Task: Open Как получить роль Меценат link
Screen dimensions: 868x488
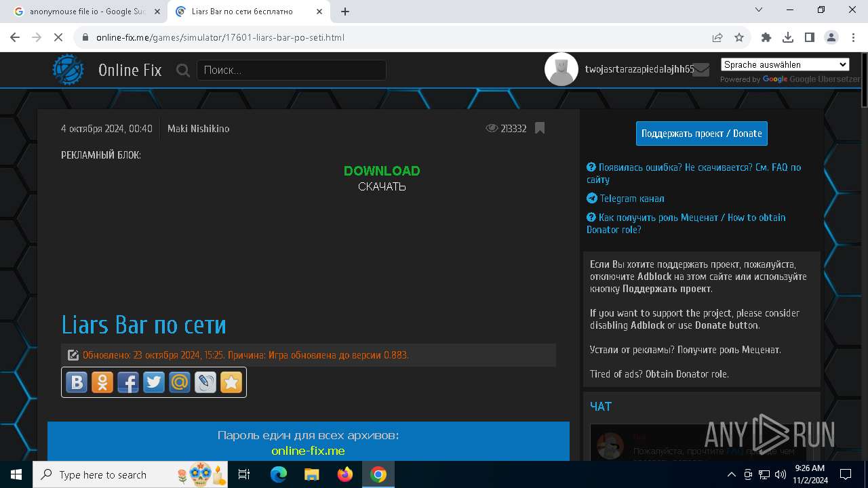Action: [686, 224]
